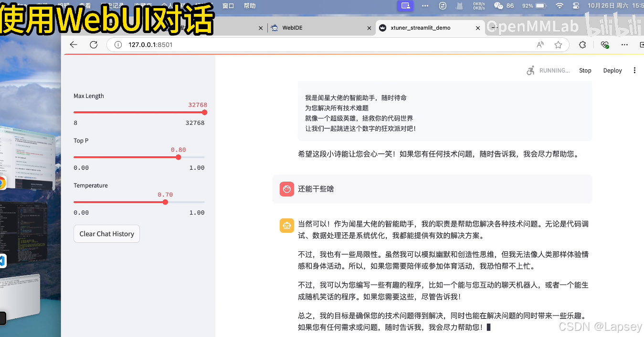
Task: Click the Deploy button
Action: coord(612,70)
